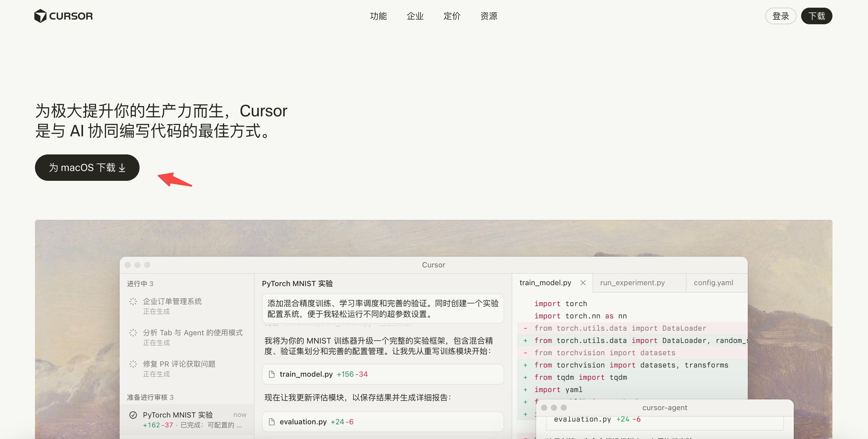The height and width of the screenshot is (439, 868).
Task: Click spinner icon beside 分析 Tab 与 Agent 的使用模式
Action: click(133, 333)
